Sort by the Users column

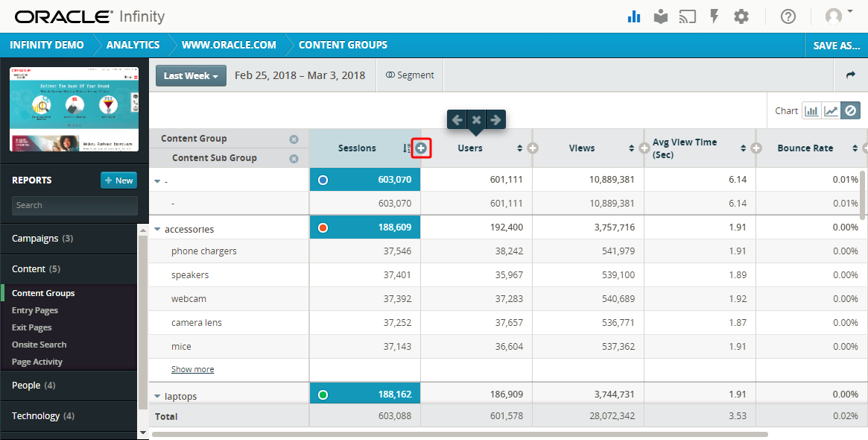520,148
